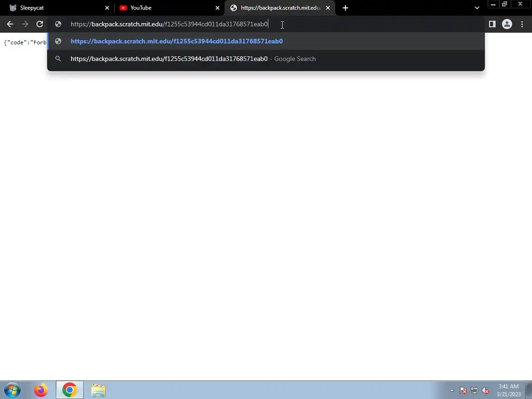Launch Firefox from the taskbar
This screenshot has width=532, height=399.
[x=41, y=390]
